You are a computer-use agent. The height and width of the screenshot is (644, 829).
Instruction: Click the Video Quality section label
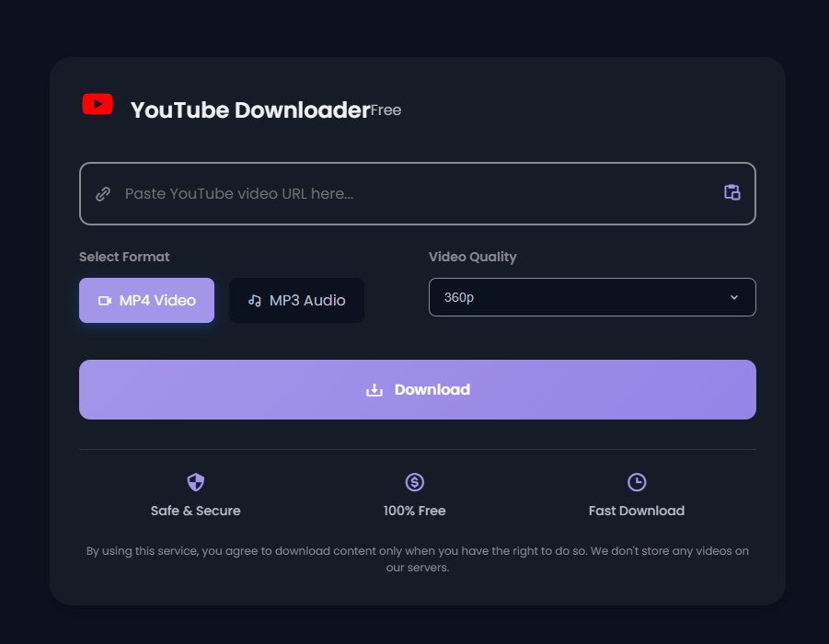pyautogui.click(x=472, y=257)
